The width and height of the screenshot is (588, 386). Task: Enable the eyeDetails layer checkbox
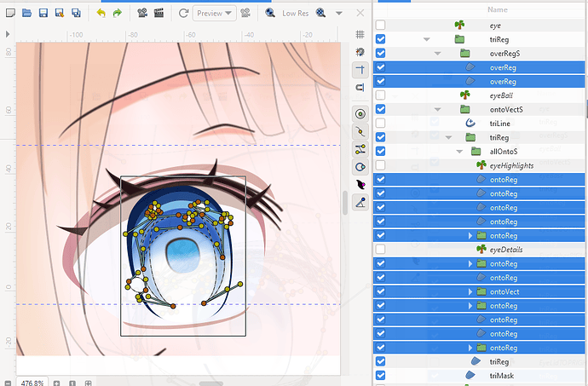[x=380, y=249]
